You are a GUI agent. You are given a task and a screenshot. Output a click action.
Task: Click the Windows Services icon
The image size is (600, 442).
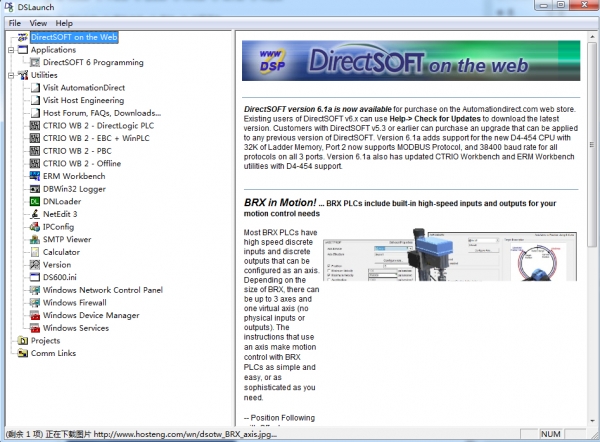pyautogui.click(x=35, y=328)
